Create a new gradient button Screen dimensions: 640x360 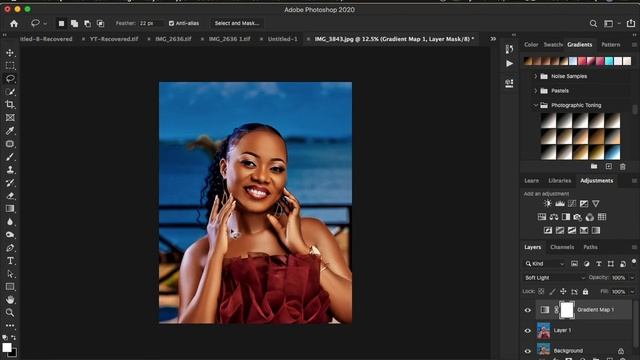coord(609,167)
